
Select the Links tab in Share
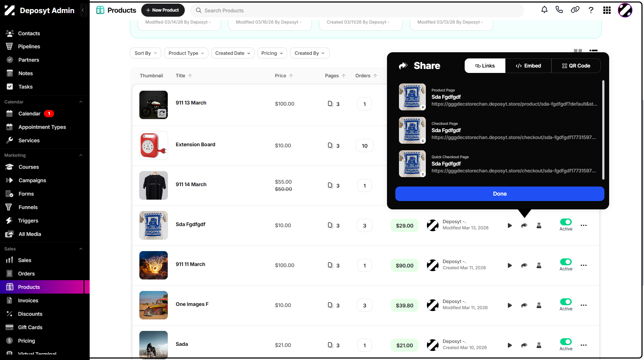click(485, 66)
